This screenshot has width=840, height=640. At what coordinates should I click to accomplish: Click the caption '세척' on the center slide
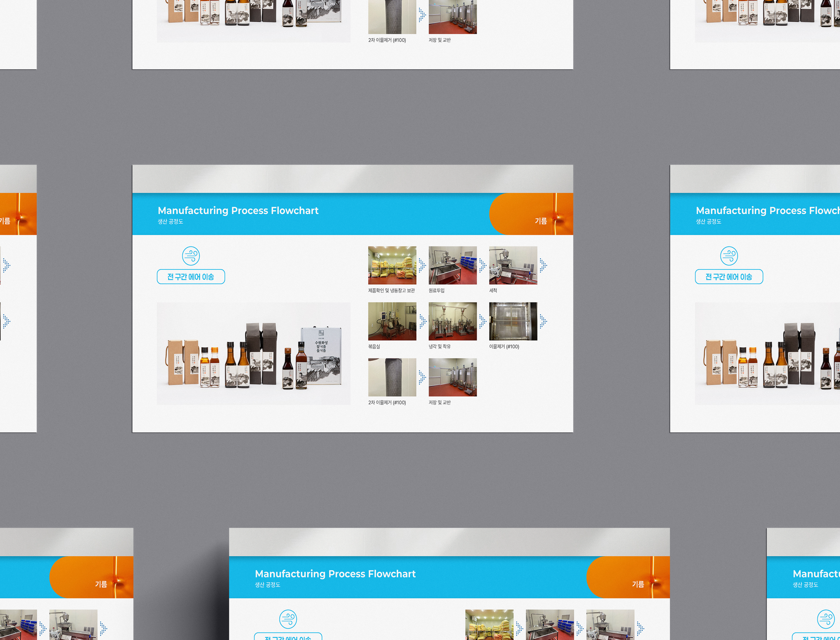click(493, 291)
